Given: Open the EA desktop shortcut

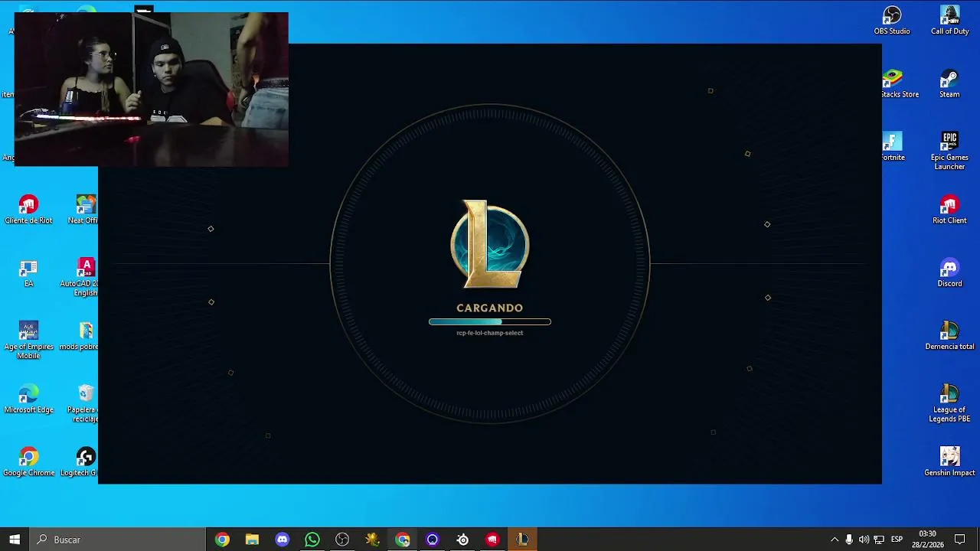Looking at the screenshot, I should tap(28, 272).
